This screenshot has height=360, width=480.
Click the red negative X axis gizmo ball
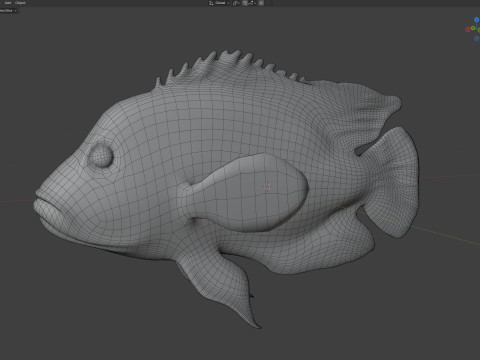[468, 30]
